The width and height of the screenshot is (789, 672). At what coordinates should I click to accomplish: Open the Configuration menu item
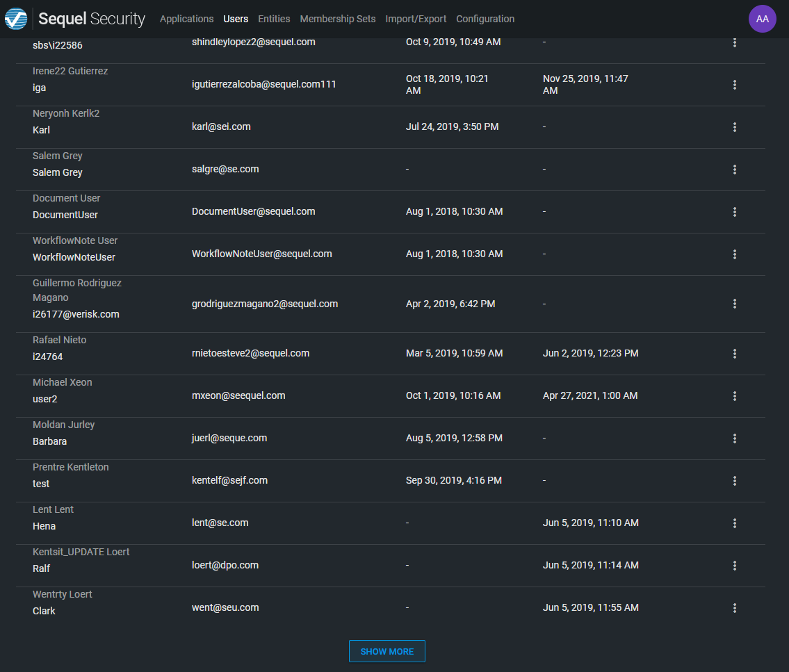tap(485, 19)
